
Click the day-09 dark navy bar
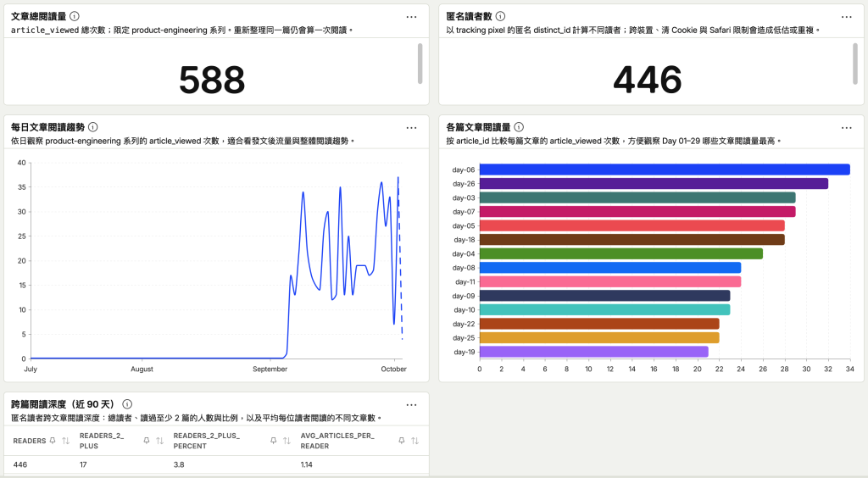[x=604, y=296]
